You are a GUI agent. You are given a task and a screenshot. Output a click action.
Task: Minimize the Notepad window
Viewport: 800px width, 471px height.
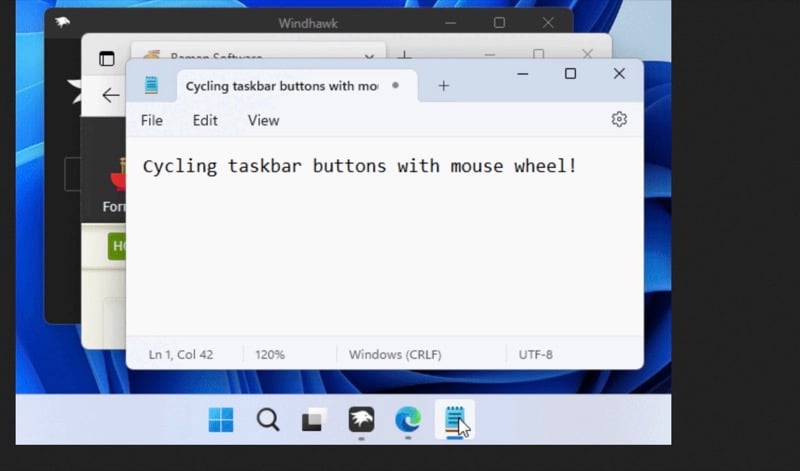522,74
